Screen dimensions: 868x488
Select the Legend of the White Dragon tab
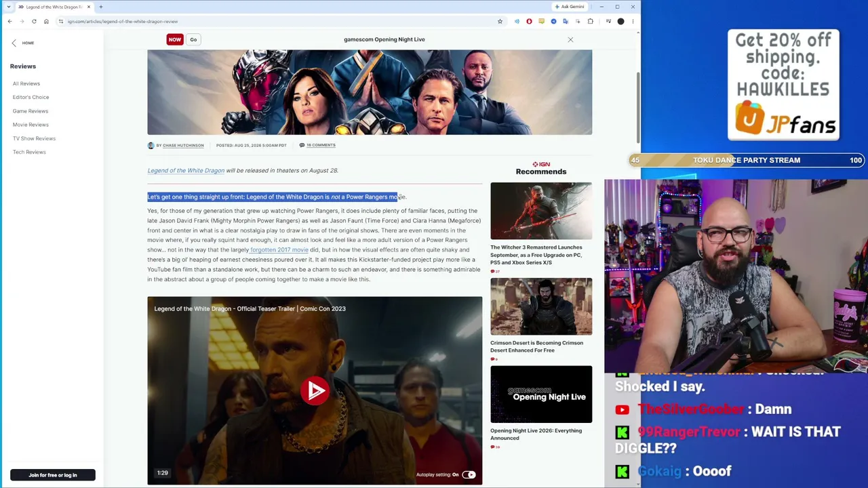[54, 7]
